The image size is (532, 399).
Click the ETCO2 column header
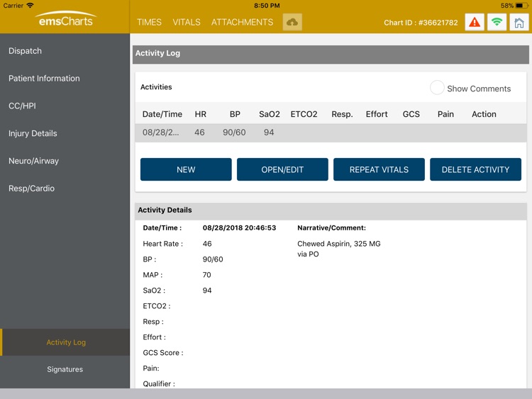pyautogui.click(x=304, y=114)
